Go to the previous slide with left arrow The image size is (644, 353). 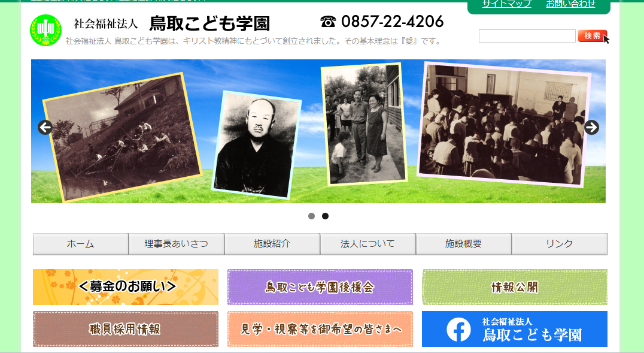coord(45,127)
